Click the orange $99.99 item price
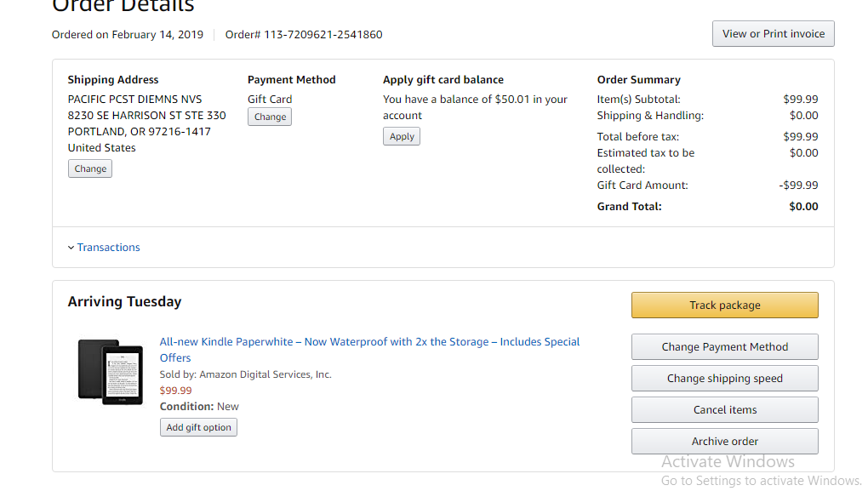The height and width of the screenshot is (491, 868). [175, 391]
